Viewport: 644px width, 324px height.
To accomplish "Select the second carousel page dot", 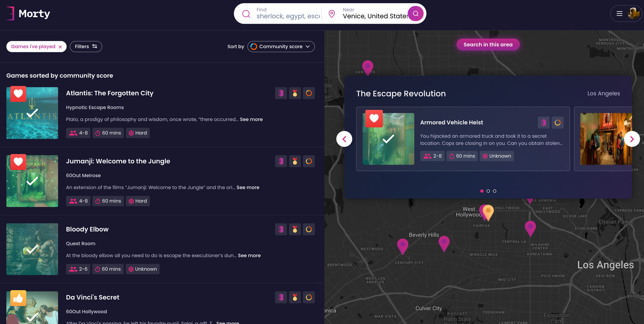I will coord(488,191).
